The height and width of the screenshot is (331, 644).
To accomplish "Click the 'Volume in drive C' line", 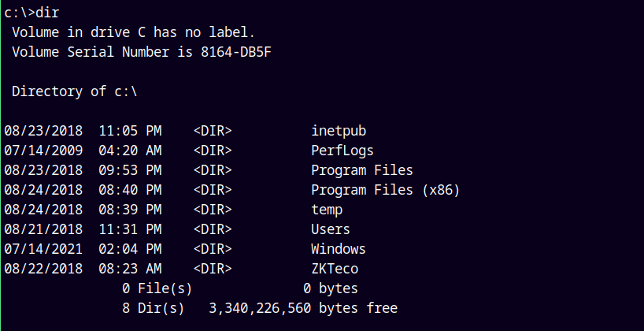I will pyautogui.click(x=134, y=32).
